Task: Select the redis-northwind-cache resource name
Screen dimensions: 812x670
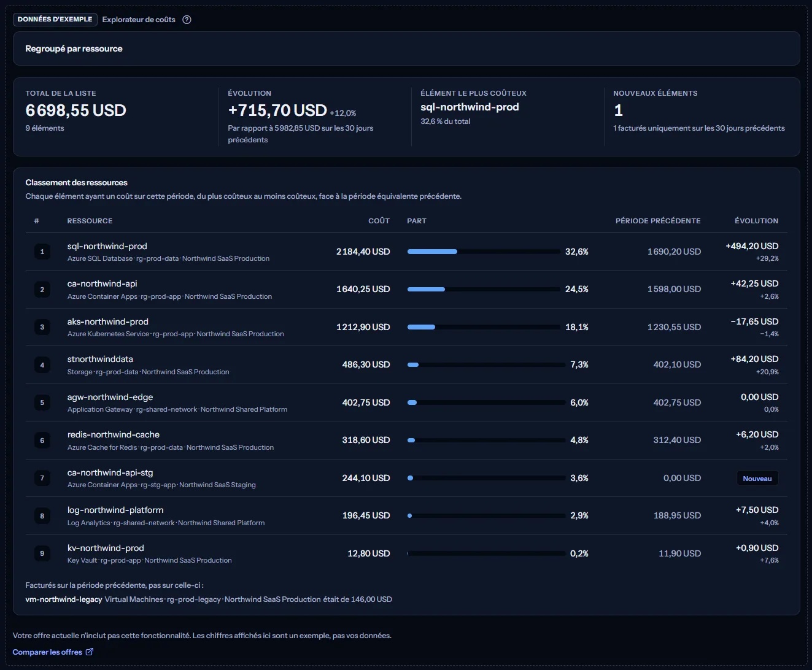Action: 114,434
